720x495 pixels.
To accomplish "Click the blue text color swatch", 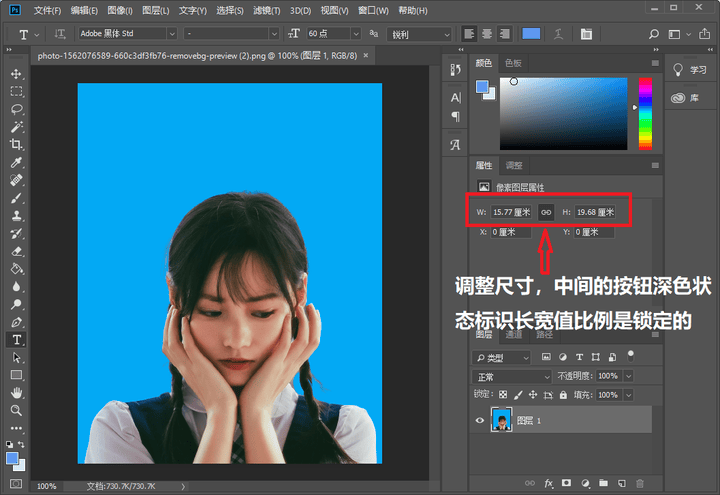I will 531,34.
